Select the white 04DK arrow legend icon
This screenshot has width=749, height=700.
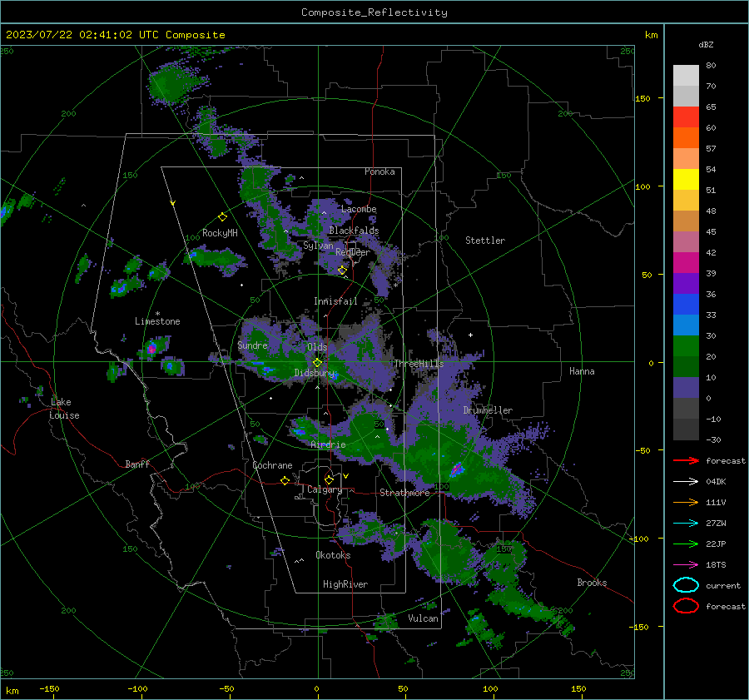tap(686, 482)
